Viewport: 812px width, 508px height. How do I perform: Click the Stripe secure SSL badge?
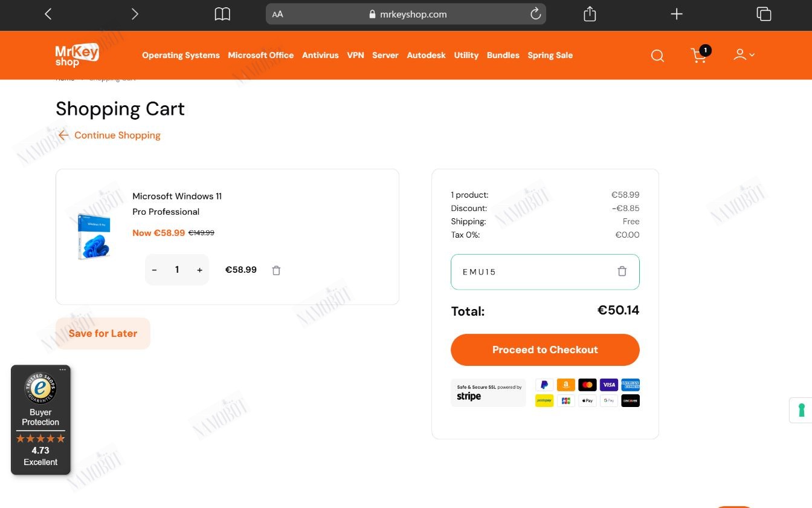[488, 392]
